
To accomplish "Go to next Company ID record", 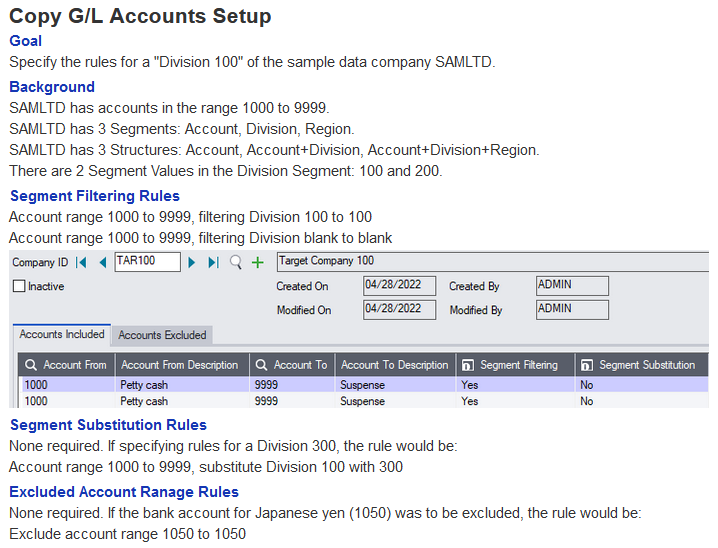I will pos(192,262).
